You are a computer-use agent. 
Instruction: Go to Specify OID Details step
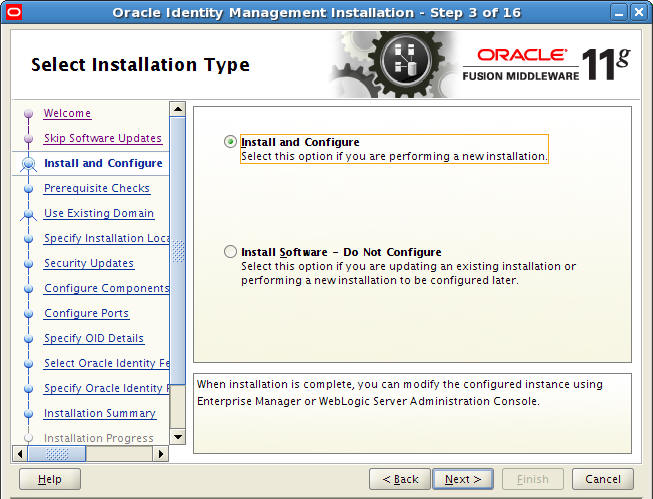[94, 338]
